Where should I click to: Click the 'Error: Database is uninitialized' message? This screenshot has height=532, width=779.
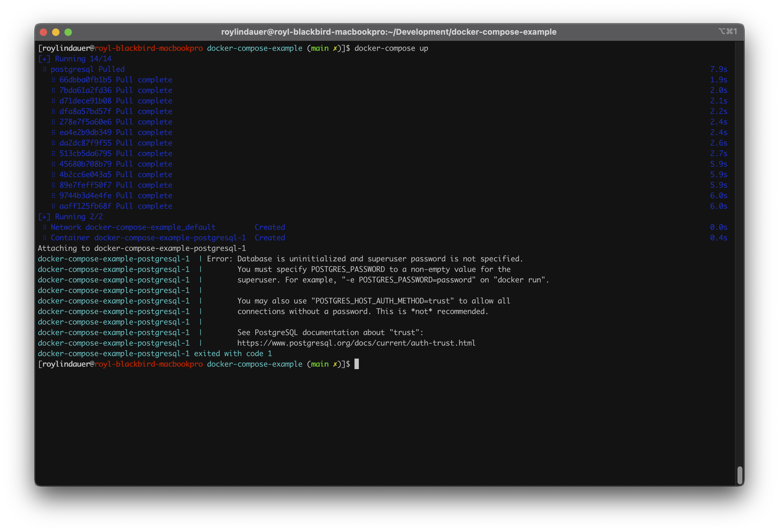[x=365, y=259]
